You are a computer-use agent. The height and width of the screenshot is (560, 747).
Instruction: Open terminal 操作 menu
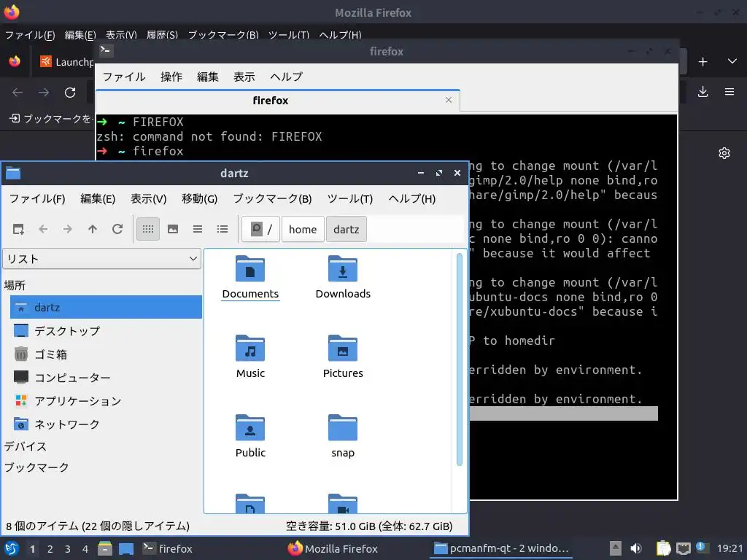pyautogui.click(x=171, y=77)
